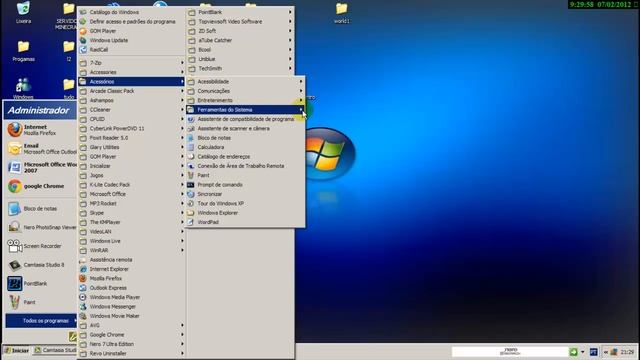Expand the aTube Catcher folder

click(240, 40)
